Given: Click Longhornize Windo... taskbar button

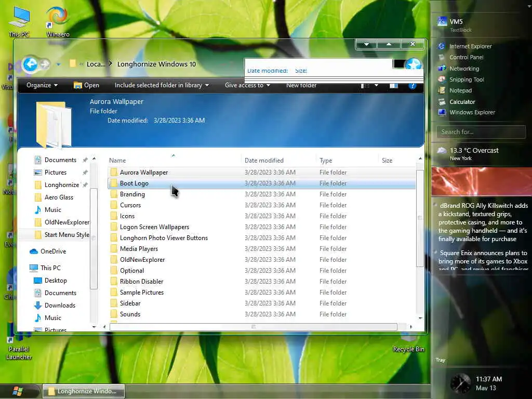Looking at the screenshot, I should coord(84,391).
